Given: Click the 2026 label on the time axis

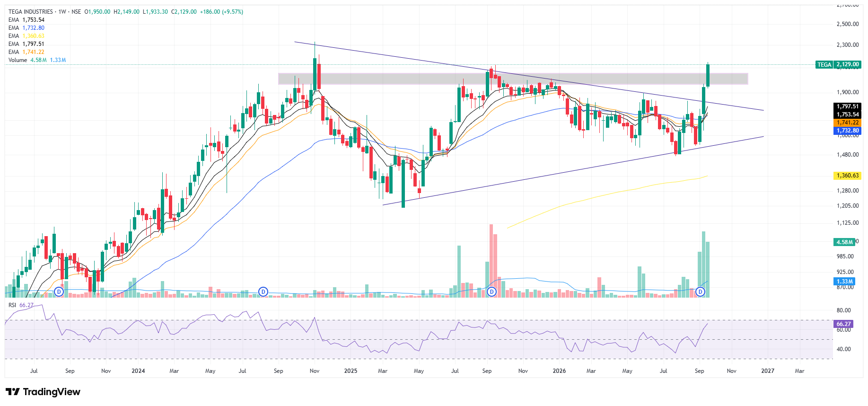Looking at the screenshot, I should click(559, 371).
